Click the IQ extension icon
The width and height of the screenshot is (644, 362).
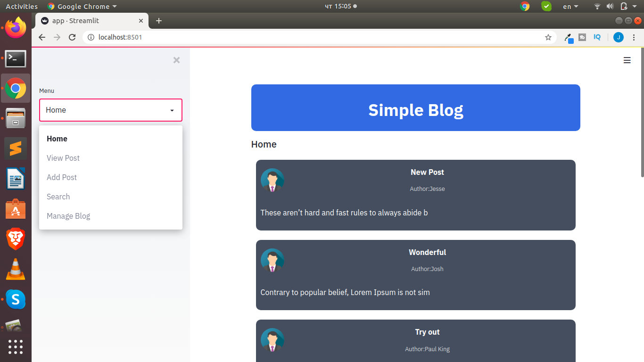pyautogui.click(x=597, y=37)
